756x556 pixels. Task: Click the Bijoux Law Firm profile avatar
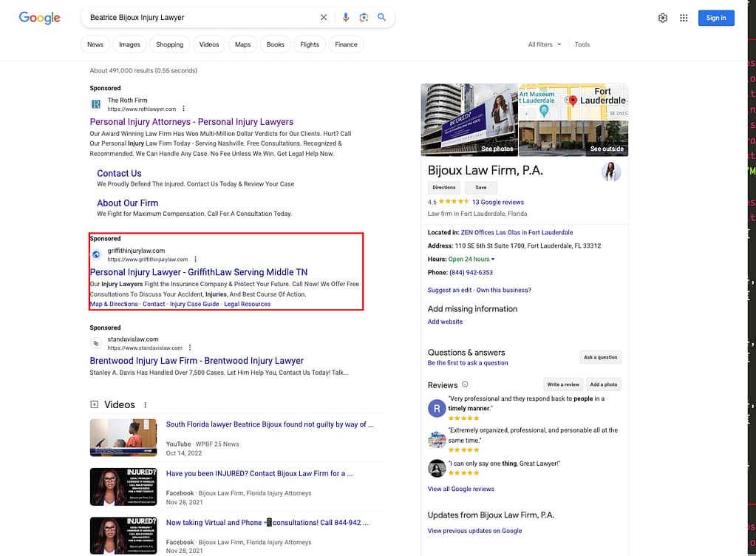pyautogui.click(x=611, y=172)
